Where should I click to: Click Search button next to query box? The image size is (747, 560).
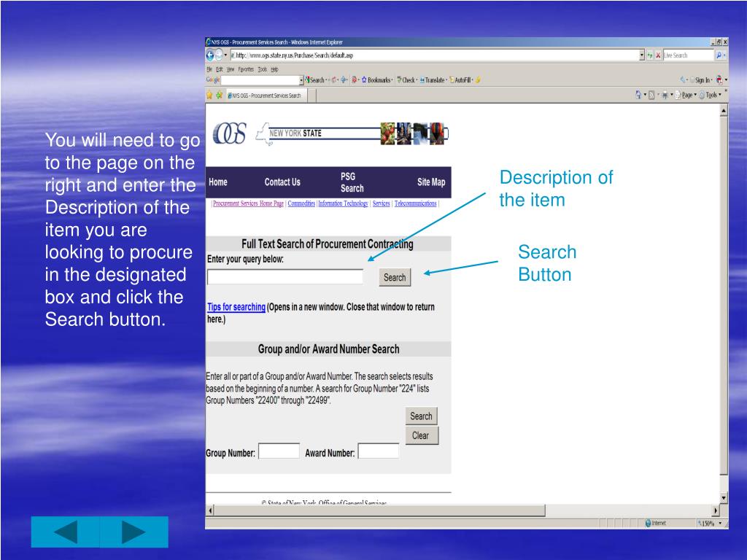pyautogui.click(x=395, y=277)
